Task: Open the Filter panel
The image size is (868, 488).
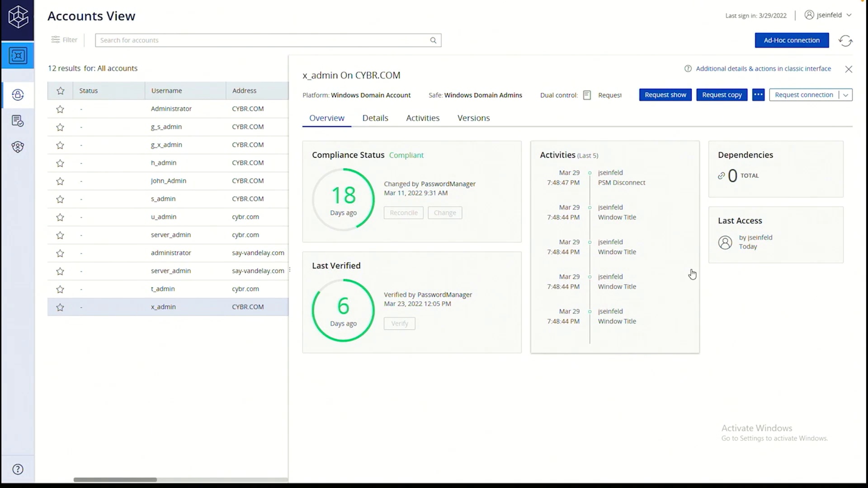Action: (64, 40)
